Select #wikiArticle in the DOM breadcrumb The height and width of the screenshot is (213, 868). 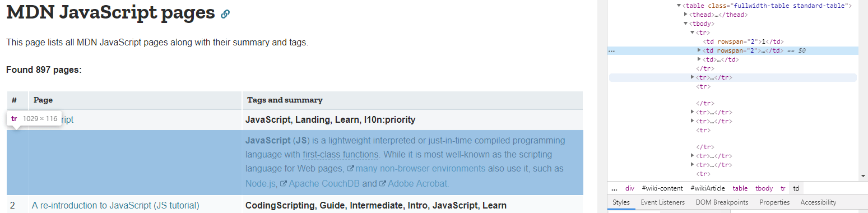[707, 188]
